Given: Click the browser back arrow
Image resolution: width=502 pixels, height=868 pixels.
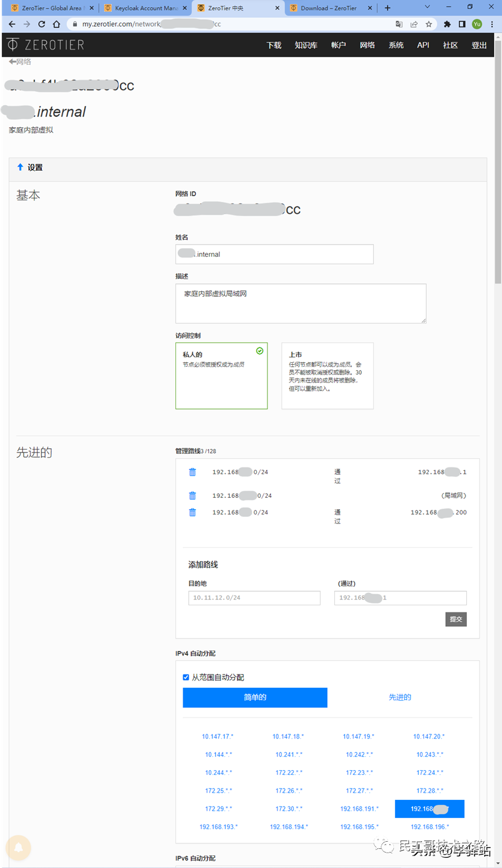Looking at the screenshot, I should pos(12,24).
